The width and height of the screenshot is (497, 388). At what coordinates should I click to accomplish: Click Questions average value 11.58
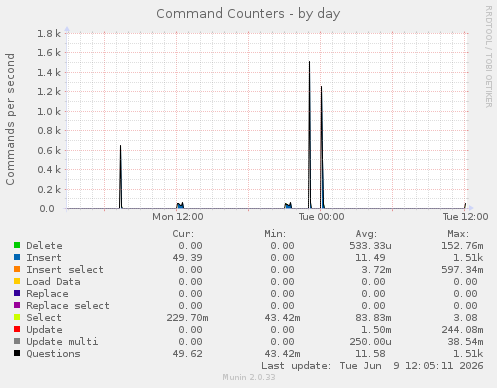point(370,354)
